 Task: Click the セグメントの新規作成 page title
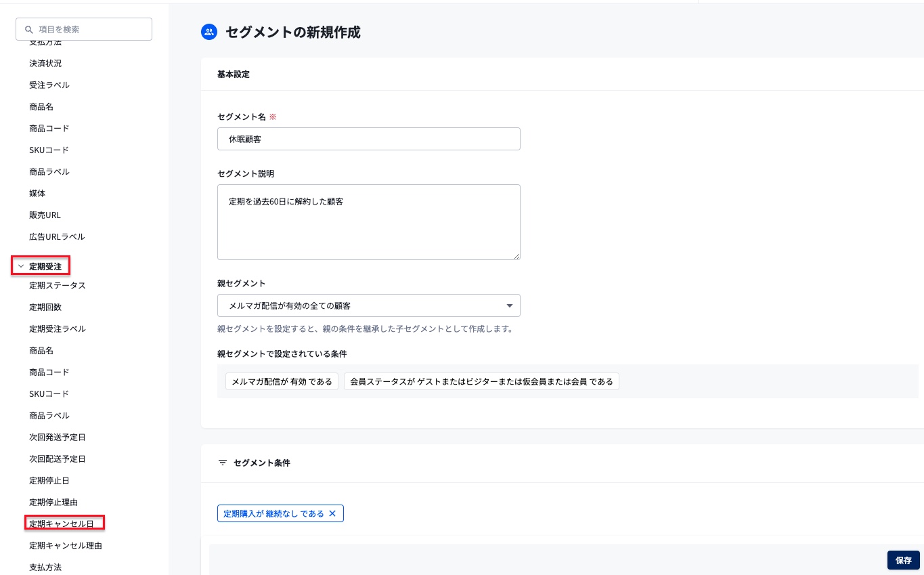293,32
